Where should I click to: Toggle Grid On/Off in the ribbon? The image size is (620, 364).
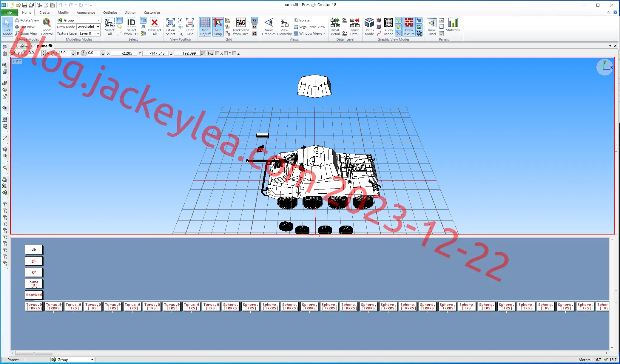click(205, 27)
